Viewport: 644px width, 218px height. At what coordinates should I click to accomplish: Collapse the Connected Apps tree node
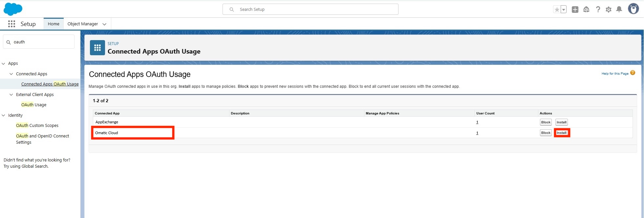[x=11, y=74]
